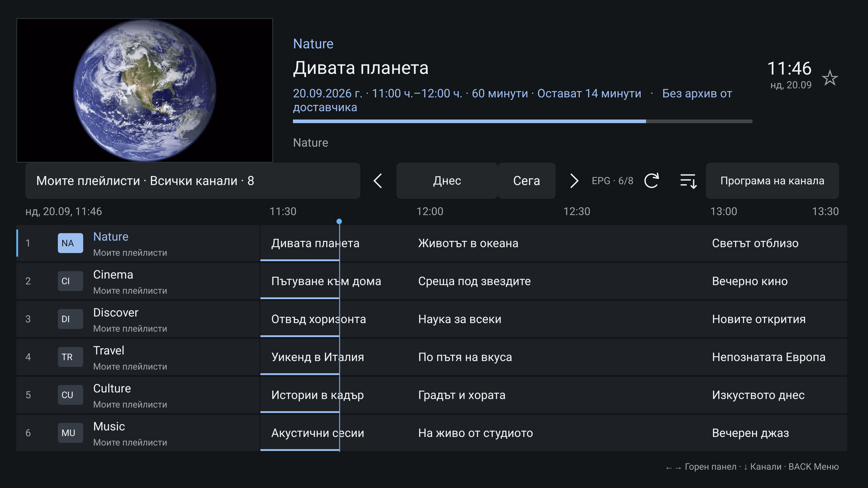Open the program Среща под звездите
Viewport: 868px width, 488px height.
pos(554,281)
